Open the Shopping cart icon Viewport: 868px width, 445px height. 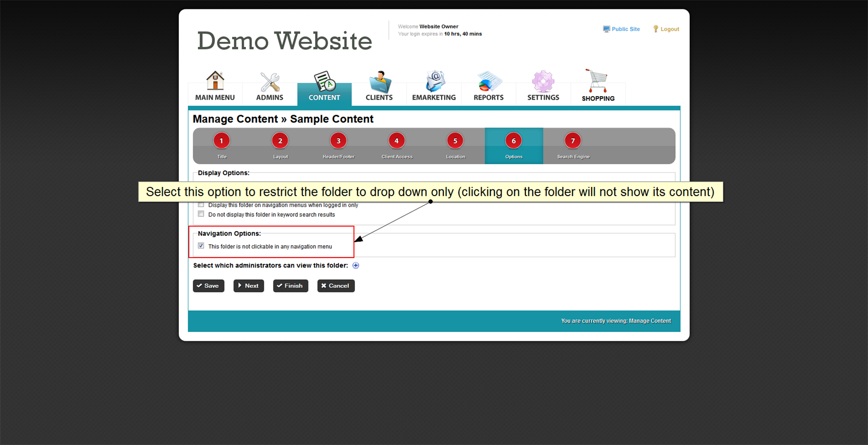(597, 81)
